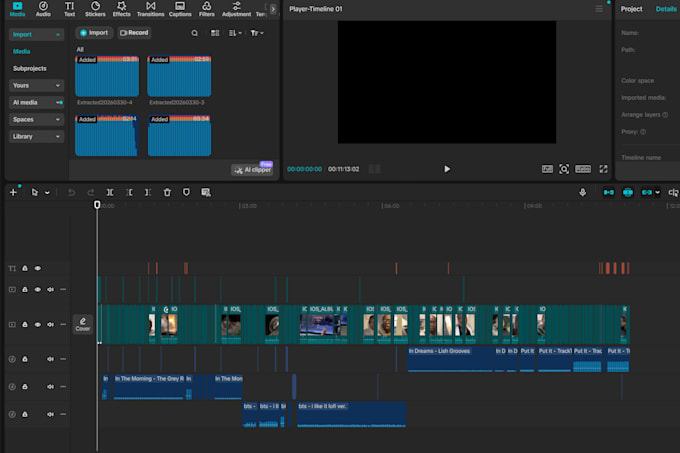
Task: Mute the In Dreams audio track
Action: (51, 359)
